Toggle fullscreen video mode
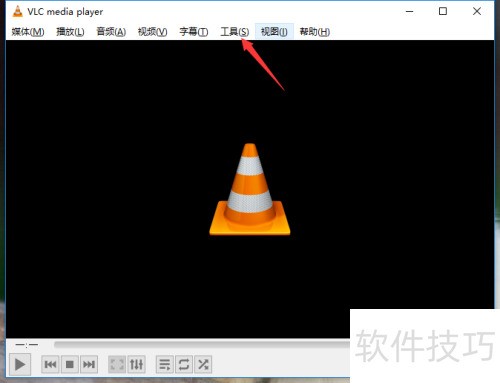 [x=117, y=364]
